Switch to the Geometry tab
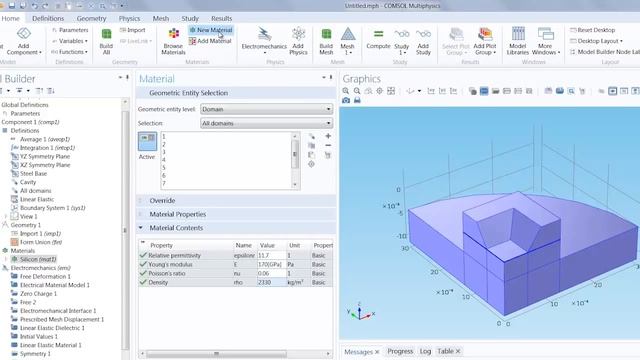This screenshot has height=360, width=640. point(91,18)
